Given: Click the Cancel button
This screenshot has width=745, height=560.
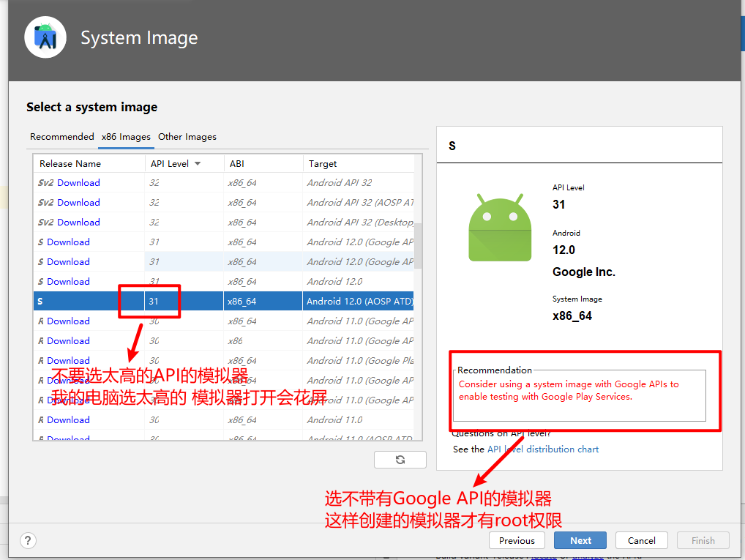Looking at the screenshot, I should pyautogui.click(x=641, y=540).
